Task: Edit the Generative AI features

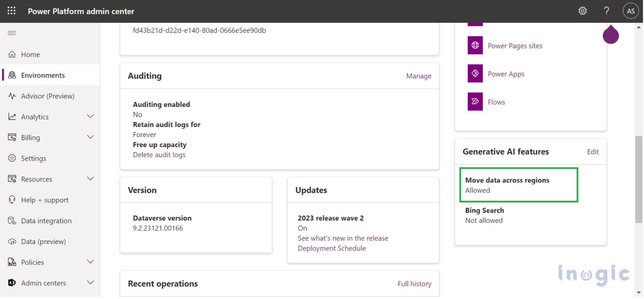Action: click(593, 152)
